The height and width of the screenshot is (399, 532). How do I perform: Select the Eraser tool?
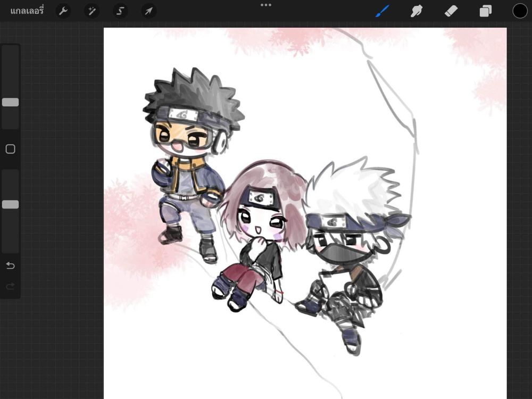point(451,11)
